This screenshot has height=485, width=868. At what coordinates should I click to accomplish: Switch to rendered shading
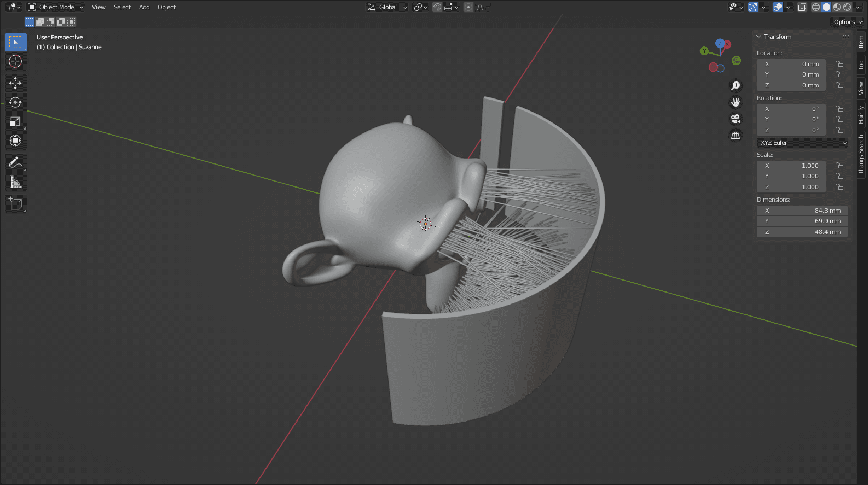847,7
